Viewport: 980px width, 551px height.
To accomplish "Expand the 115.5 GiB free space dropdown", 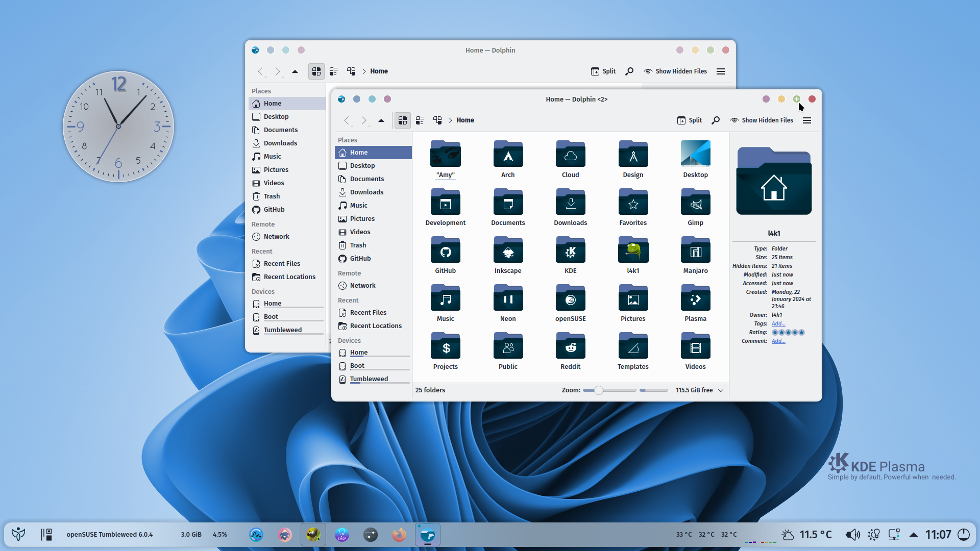I will 721,390.
